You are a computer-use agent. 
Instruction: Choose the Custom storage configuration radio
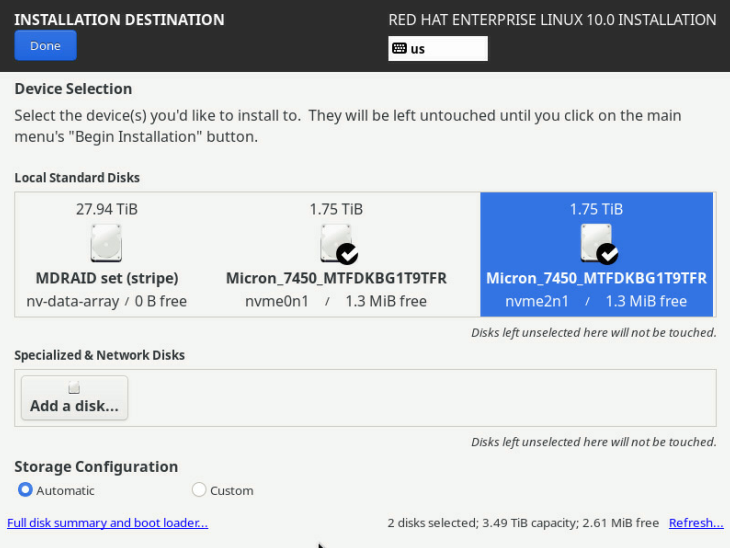coord(199,490)
